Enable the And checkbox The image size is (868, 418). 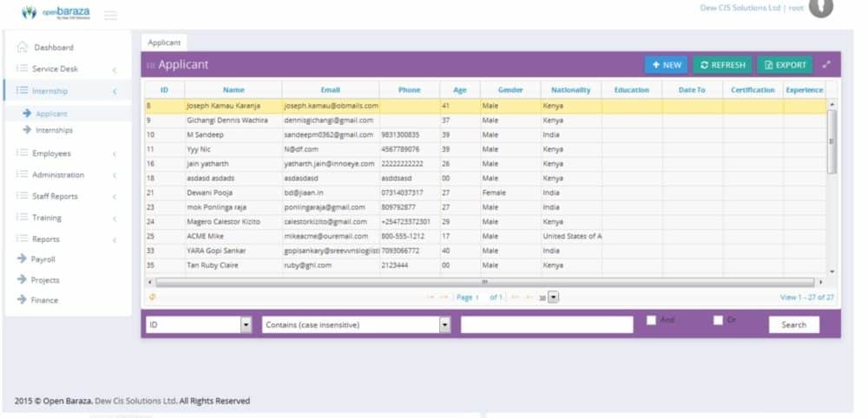[x=651, y=320]
